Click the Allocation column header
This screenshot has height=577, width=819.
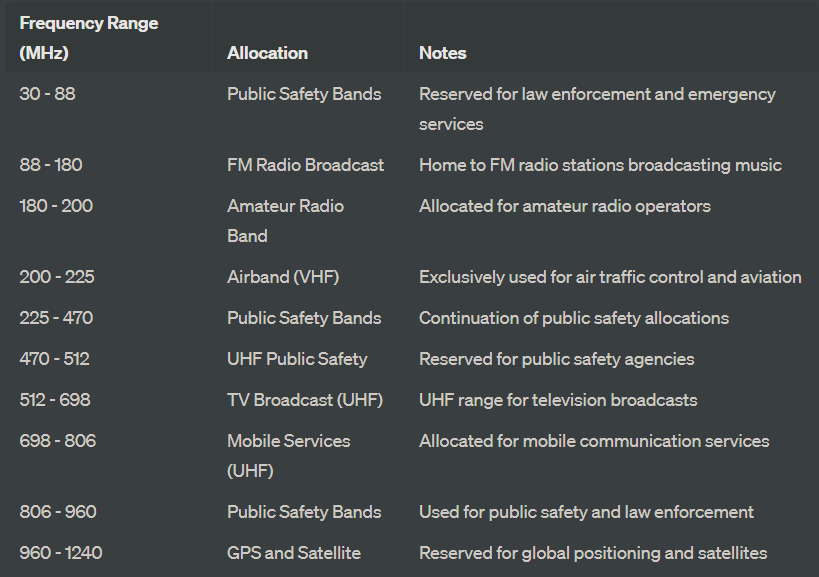coord(267,53)
